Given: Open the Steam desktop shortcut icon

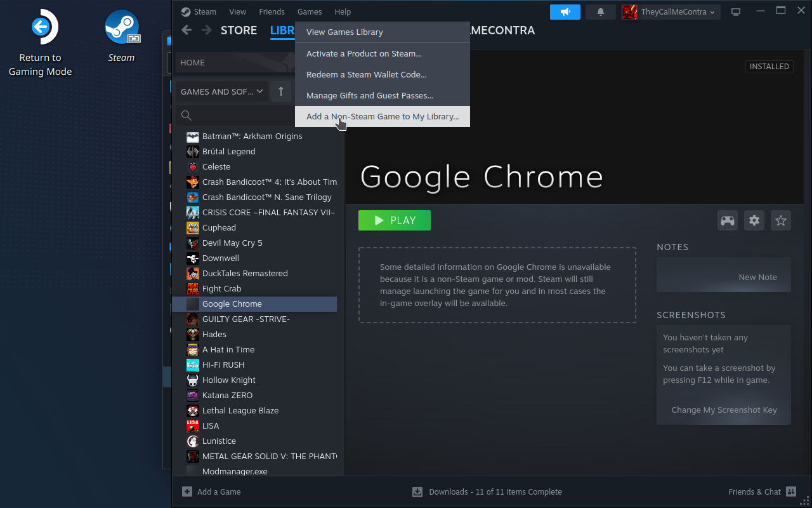Looking at the screenshot, I should click(x=121, y=27).
